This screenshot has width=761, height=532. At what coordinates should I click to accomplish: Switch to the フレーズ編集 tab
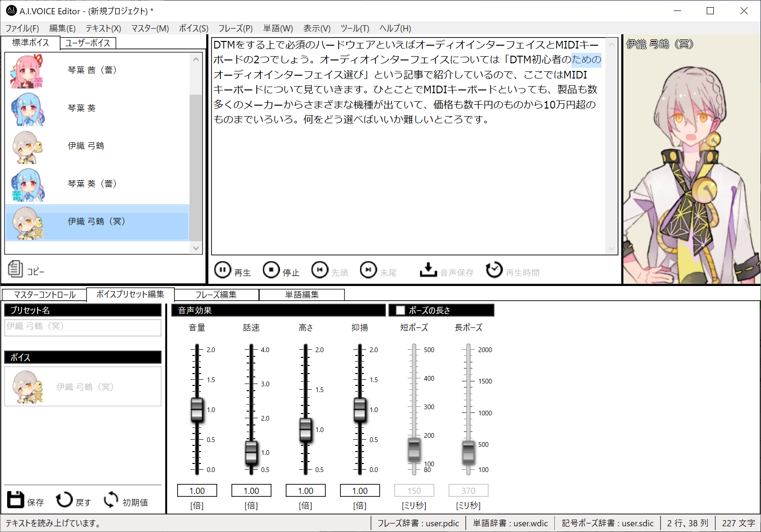click(x=216, y=295)
